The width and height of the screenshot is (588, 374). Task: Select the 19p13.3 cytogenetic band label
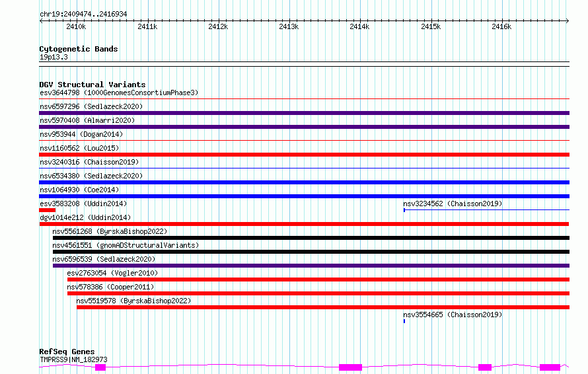click(x=54, y=57)
